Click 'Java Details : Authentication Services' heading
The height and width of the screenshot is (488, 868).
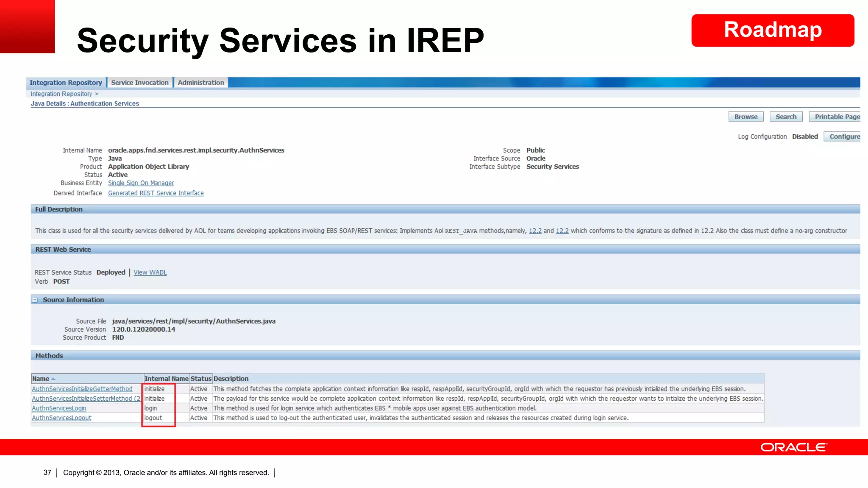point(85,104)
